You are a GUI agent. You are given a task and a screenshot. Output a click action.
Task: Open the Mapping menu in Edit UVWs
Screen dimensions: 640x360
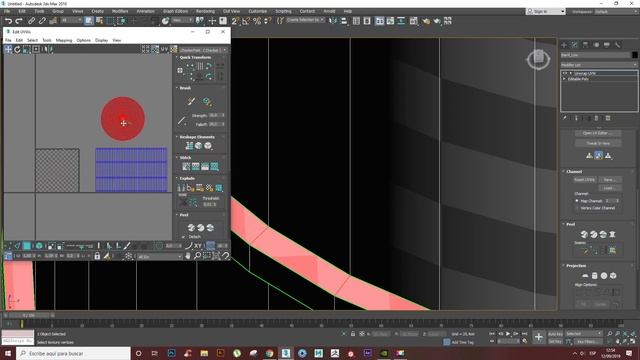(64, 40)
